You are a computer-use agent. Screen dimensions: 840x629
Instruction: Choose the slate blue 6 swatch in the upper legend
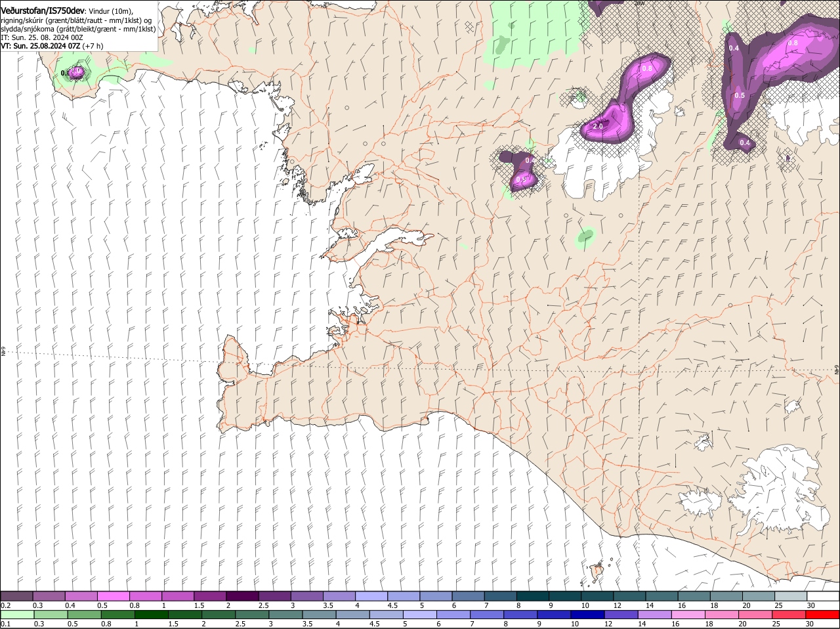pyautogui.click(x=468, y=596)
